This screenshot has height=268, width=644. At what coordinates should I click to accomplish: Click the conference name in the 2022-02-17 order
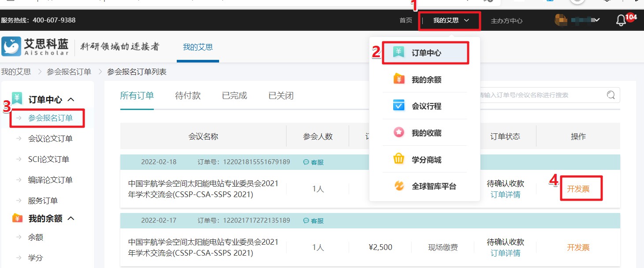coord(203,247)
